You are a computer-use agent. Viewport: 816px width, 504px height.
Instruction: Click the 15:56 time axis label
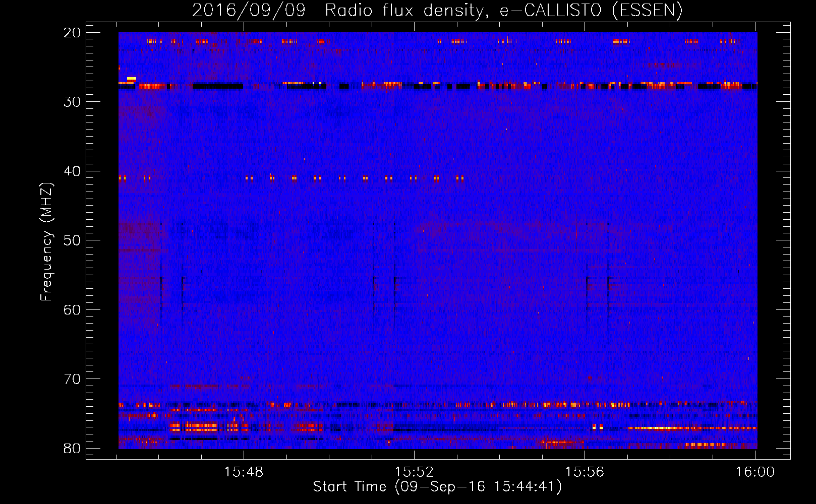pos(585,472)
